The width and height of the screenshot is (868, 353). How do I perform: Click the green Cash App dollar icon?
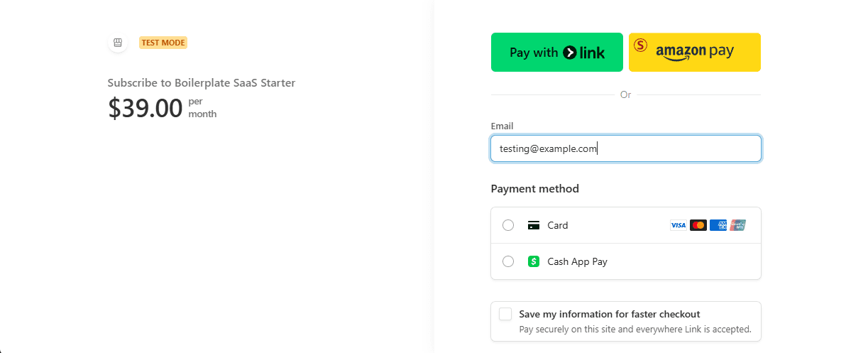point(534,261)
